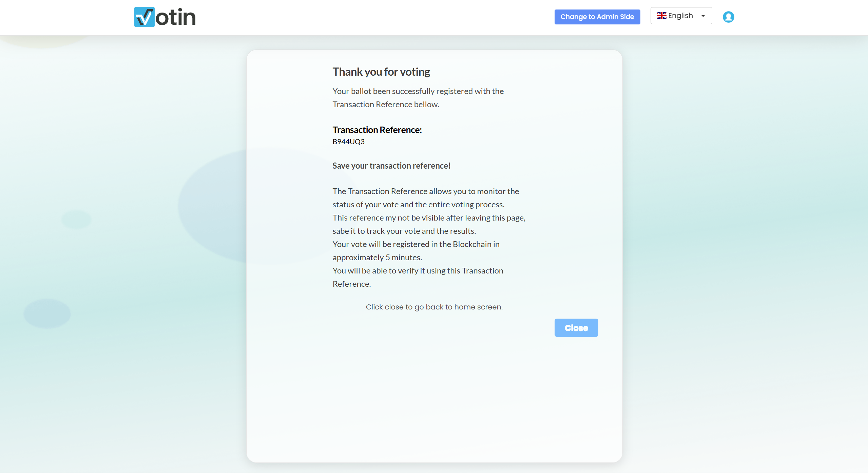Click 'The Transaction Reference allows you' sentence
This screenshot has height=473, width=868.
click(425, 191)
